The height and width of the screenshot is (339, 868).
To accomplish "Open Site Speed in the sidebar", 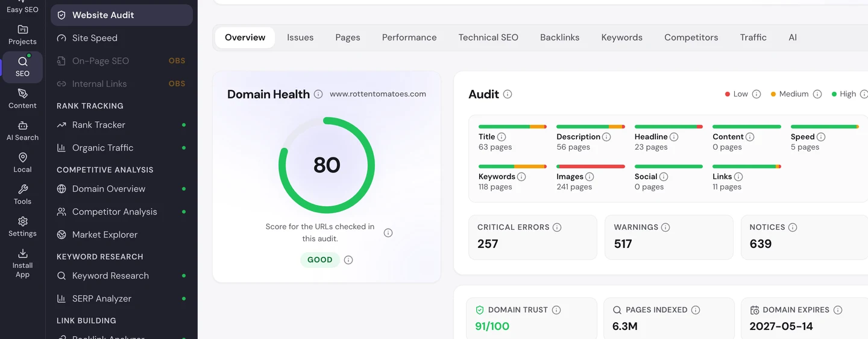I will click(122, 38).
